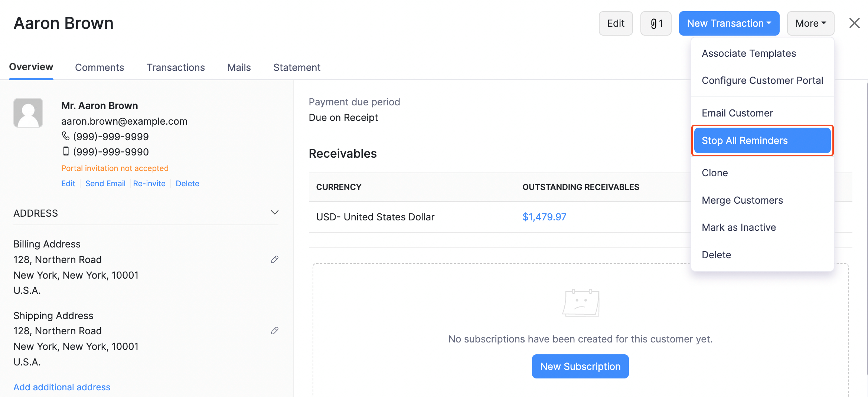Click the Edit button
Image resolution: width=868 pixels, height=397 pixels.
click(616, 23)
